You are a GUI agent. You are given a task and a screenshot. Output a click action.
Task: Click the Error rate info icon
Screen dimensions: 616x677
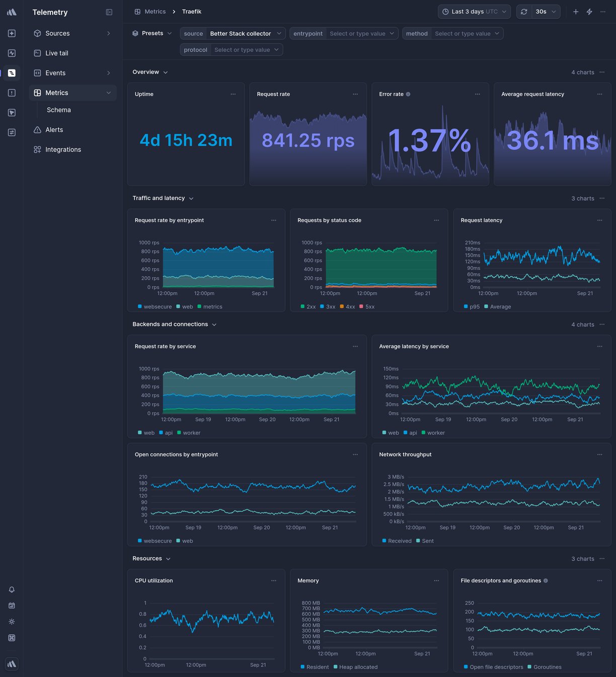point(408,94)
